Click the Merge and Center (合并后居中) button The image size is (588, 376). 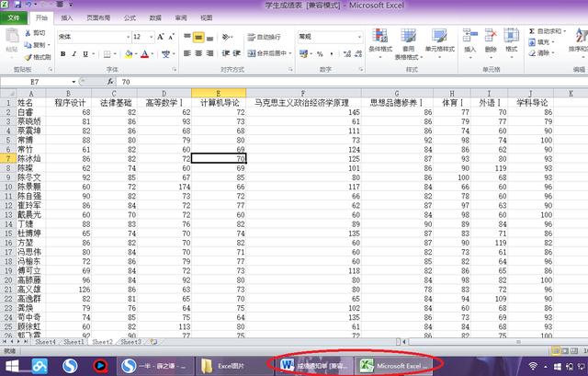point(272,53)
